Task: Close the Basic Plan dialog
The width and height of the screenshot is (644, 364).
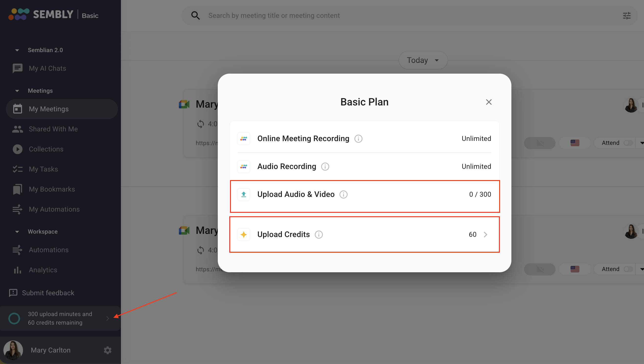Action: 488,102
